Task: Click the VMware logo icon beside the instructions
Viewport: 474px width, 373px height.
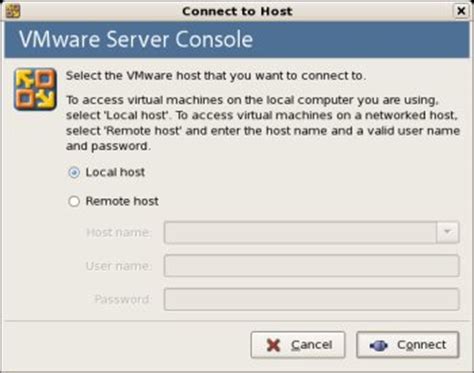Action: [x=35, y=89]
